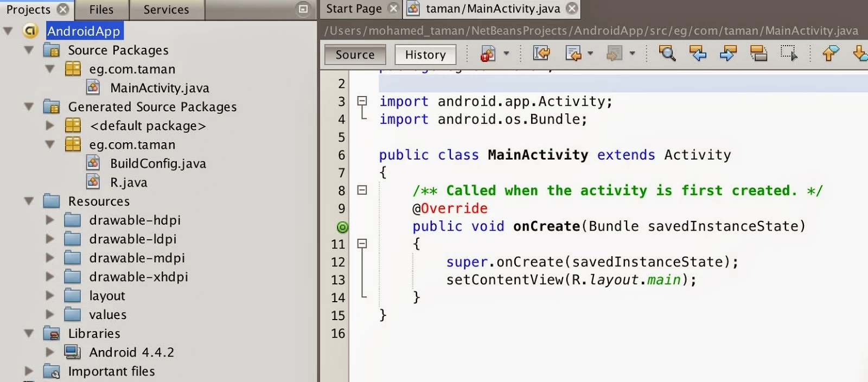Click the Previous Bookmark up-arrow icon
868x382 pixels.
(x=831, y=53)
